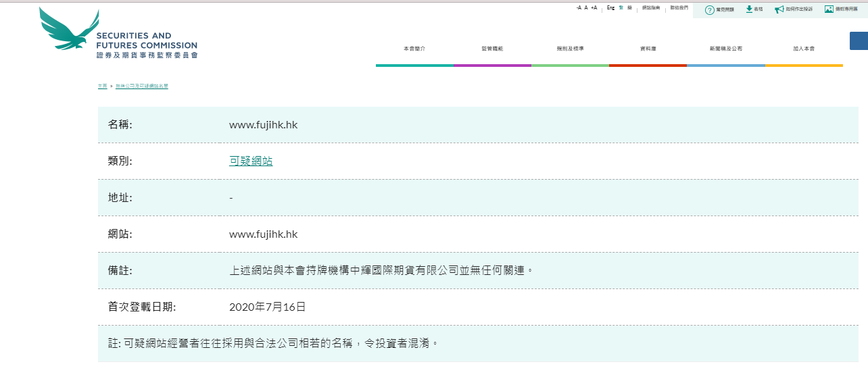868x381 pixels.
Task: Click the 可疑網站 category link
Action: 251,161
